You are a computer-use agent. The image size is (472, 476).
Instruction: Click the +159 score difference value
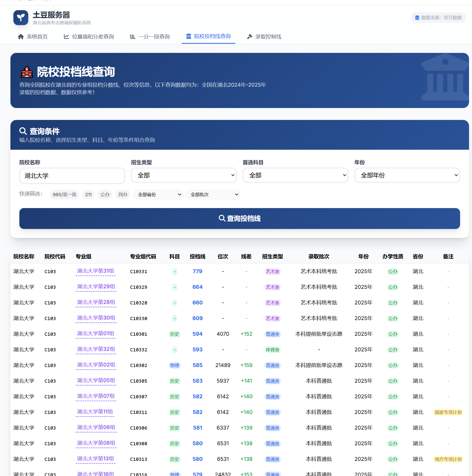pos(246,365)
